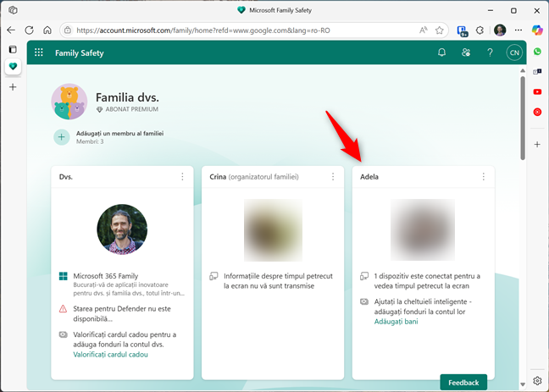Reload the Family Safety page
This screenshot has height=392, width=549.
click(x=29, y=30)
